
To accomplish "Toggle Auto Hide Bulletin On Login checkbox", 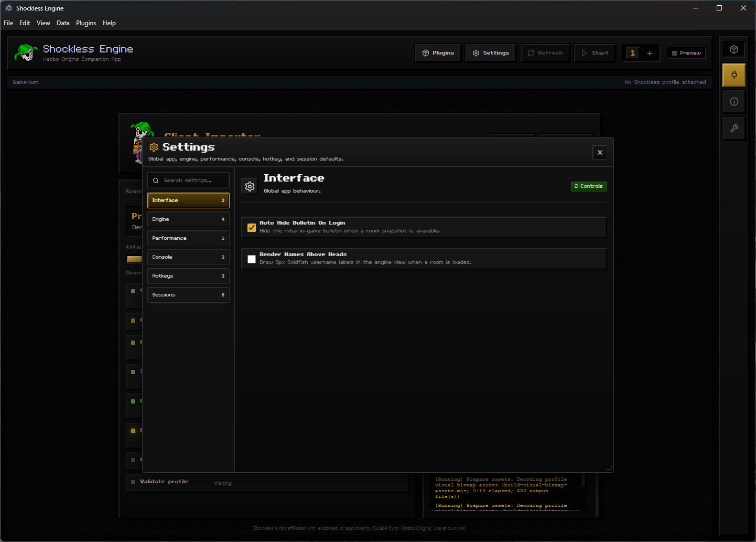I will click(252, 228).
